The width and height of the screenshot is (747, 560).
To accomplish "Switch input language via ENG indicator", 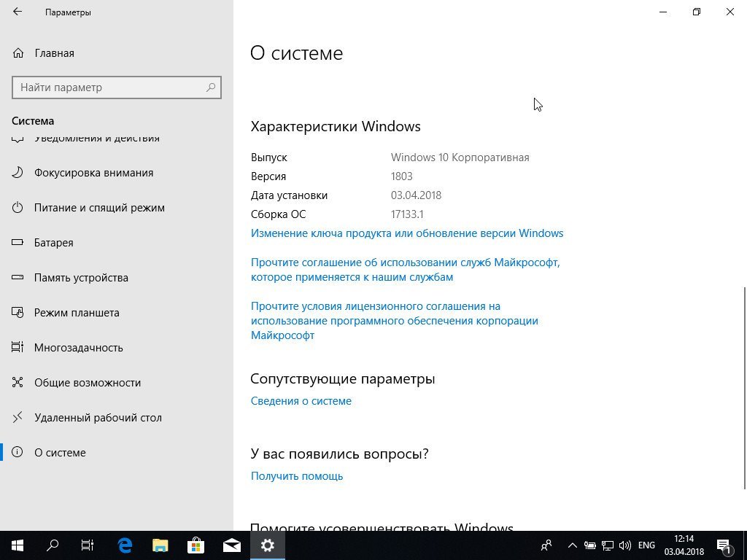I will click(x=646, y=545).
